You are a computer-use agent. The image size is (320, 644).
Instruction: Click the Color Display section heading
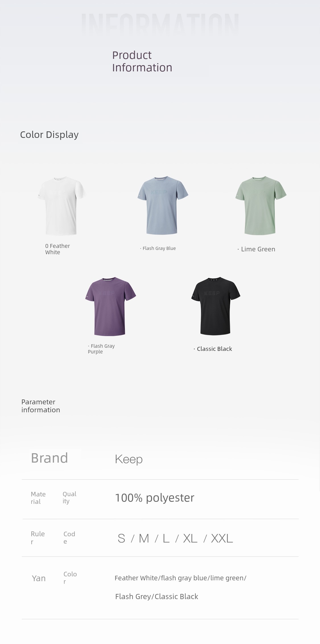(49, 134)
